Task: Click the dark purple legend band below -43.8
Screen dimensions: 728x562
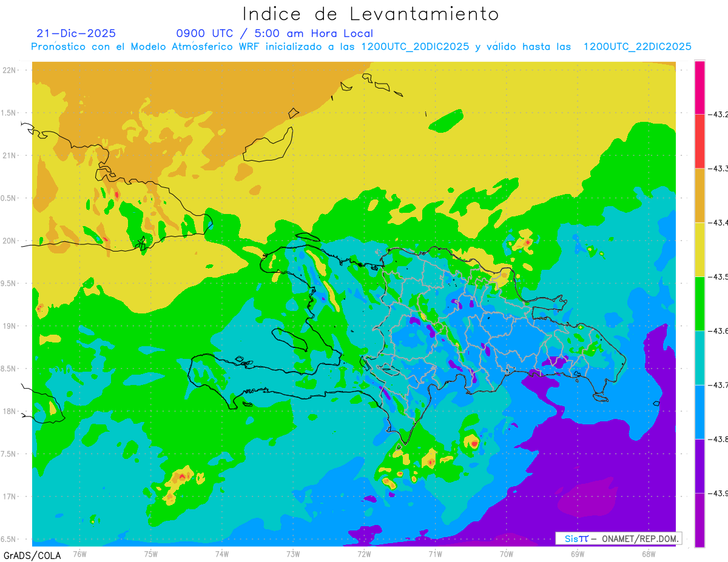Action: [x=699, y=466]
